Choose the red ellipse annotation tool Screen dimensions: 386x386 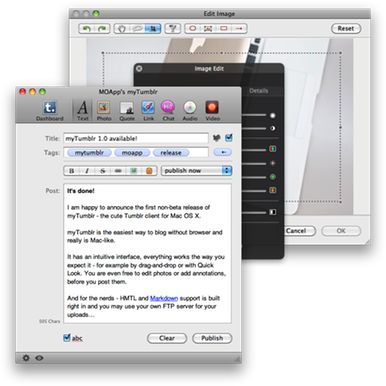click(x=192, y=28)
